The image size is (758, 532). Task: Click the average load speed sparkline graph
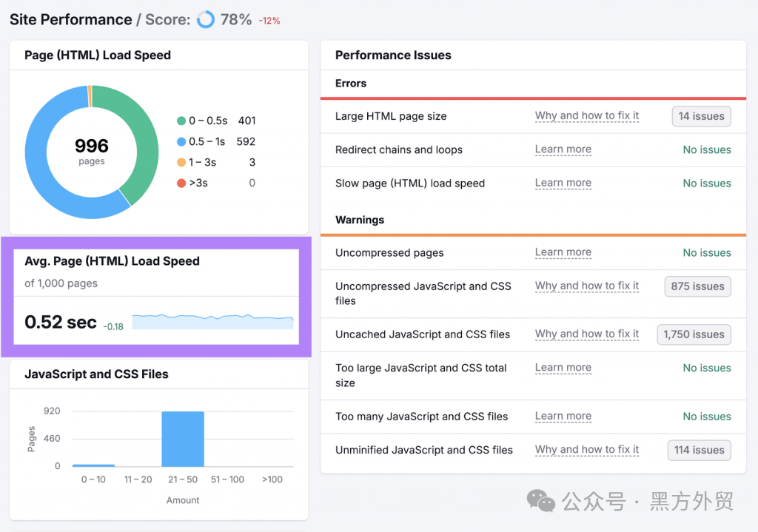(212, 322)
